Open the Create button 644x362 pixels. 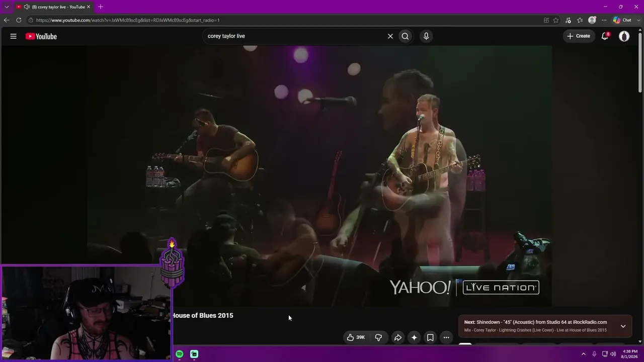coord(579,36)
